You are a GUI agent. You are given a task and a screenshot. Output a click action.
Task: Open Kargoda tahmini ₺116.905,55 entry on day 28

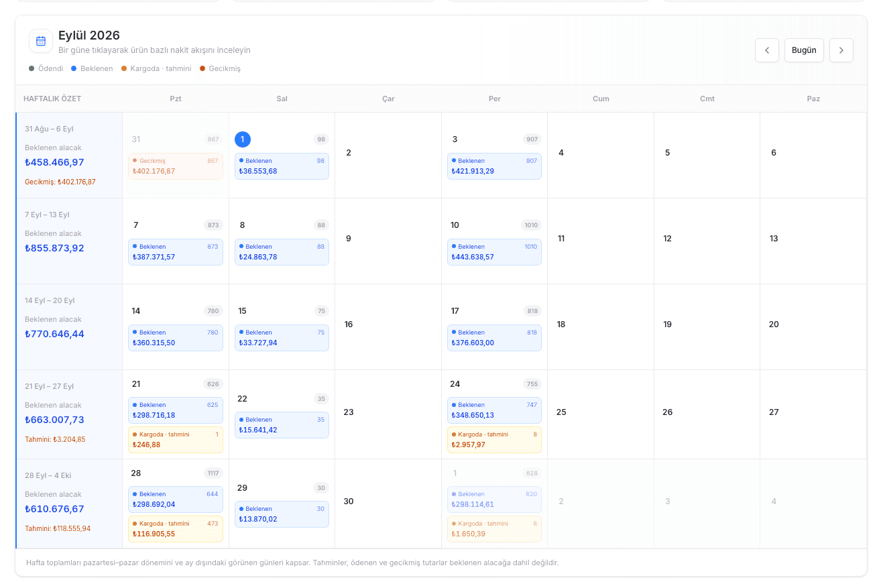[176, 529]
